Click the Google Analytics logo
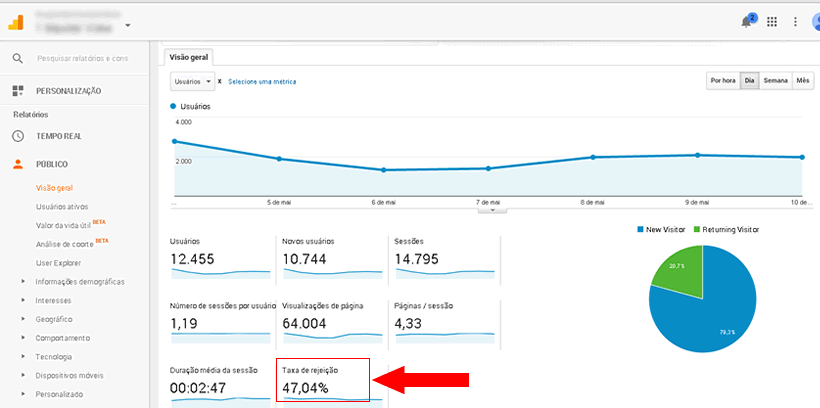820x408 pixels. 16,22
